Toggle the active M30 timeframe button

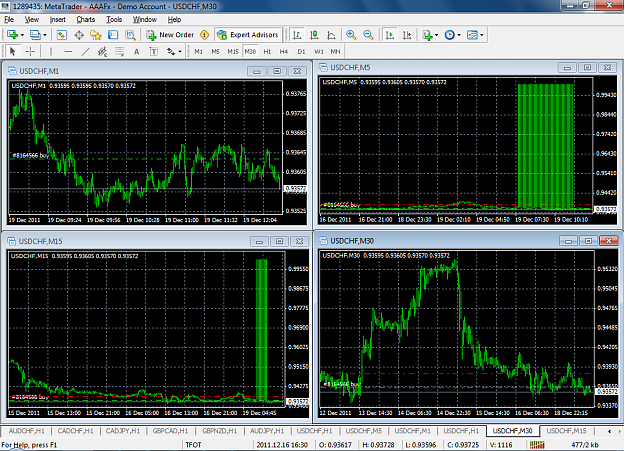click(250, 51)
